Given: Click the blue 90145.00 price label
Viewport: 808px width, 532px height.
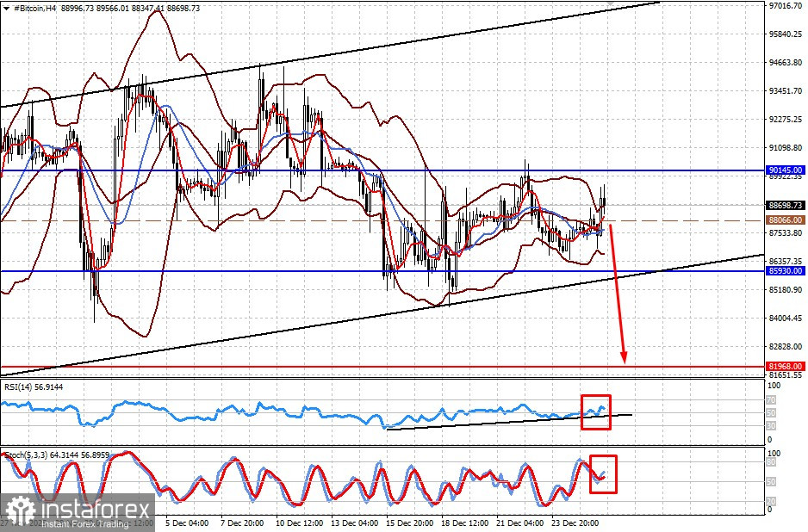Looking at the screenshot, I should [786, 170].
